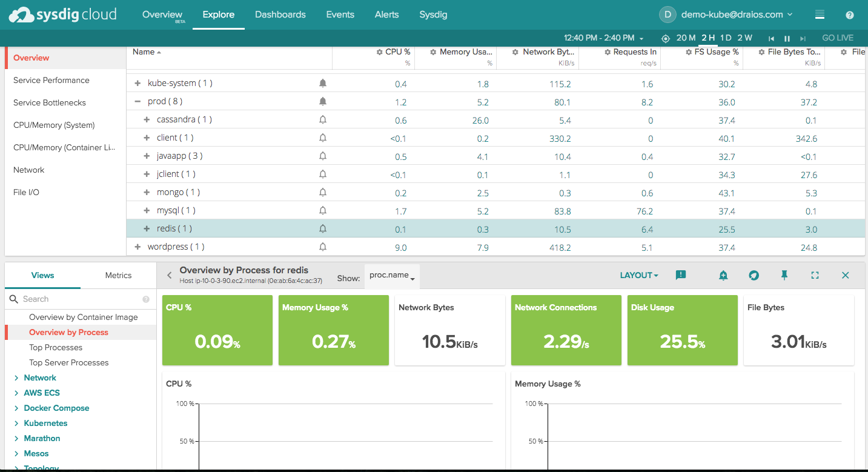
Task: Click the time target crosshair icon
Action: coord(666,38)
